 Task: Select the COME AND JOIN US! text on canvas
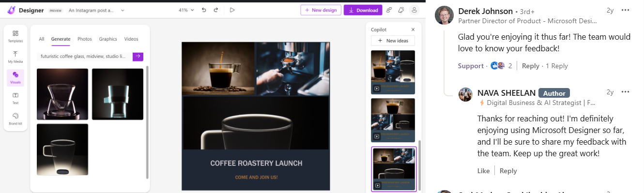click(256, 178)
